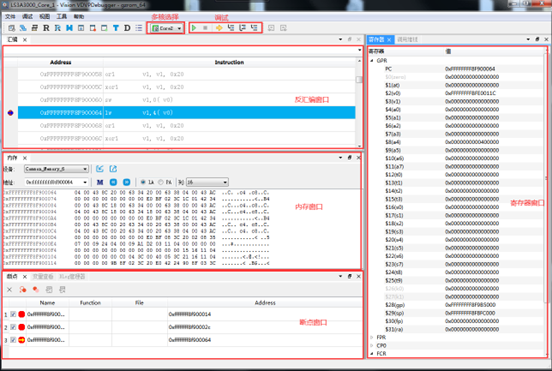
Task: Click the blue T toolbar icon
Action: click(x=115, y=28)
